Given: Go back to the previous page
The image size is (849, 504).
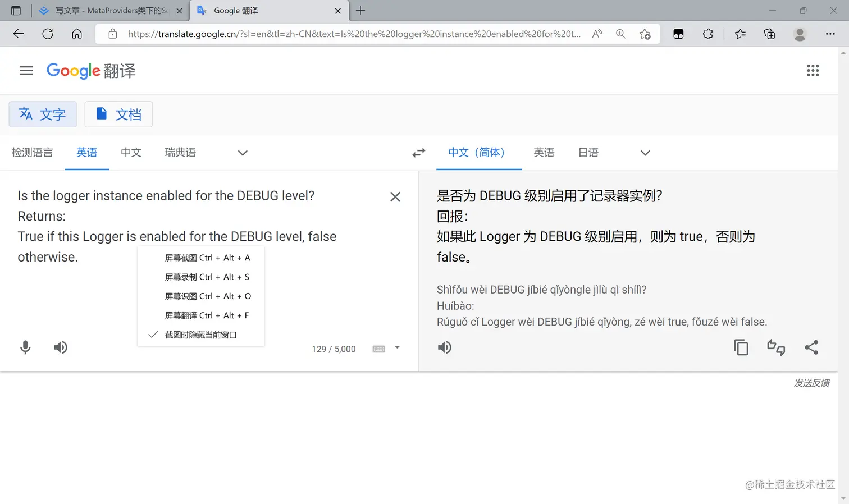Looking at the screenshot, I should pyautogui.click(x=19, y=34).
